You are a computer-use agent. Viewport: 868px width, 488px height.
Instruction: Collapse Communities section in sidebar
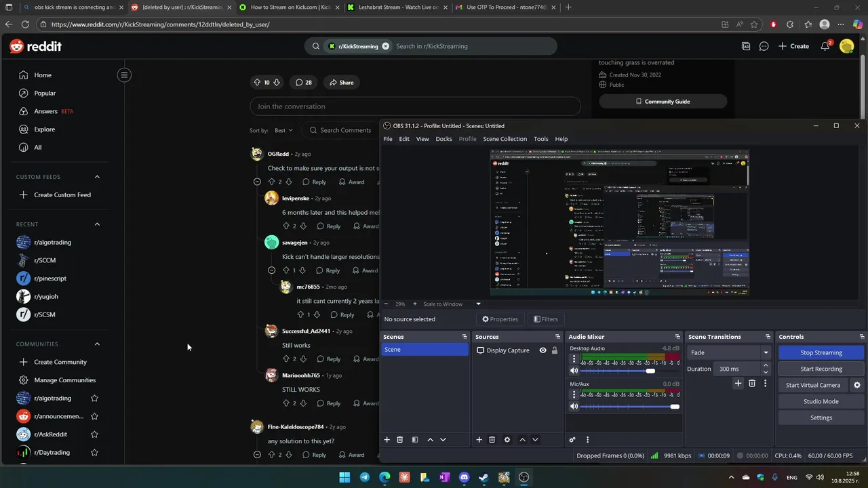(97, 344)
